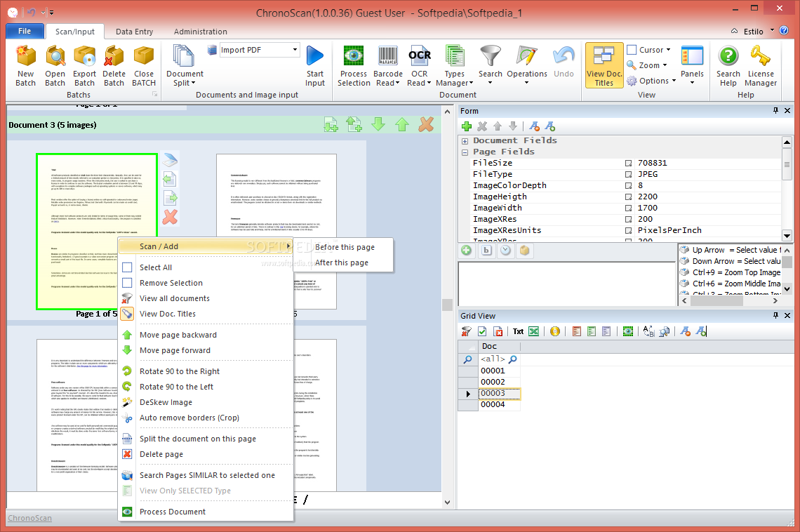Screen dimensions: 800x532
Task: Expand the Document Fields group
Action: point(465,141)
